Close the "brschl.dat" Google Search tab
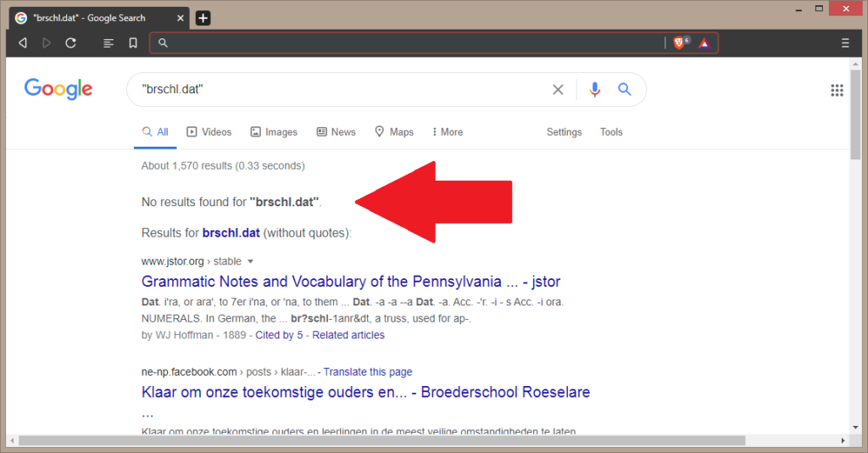The width and height of the screenshot is (868, 453). click(181, 19)
